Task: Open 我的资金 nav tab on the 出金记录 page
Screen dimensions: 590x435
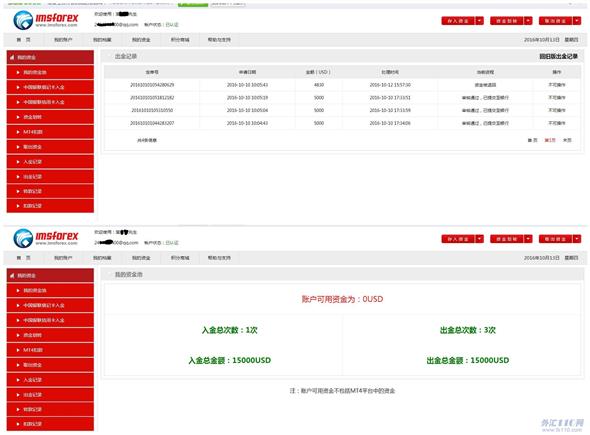Action: pos(141,40)
